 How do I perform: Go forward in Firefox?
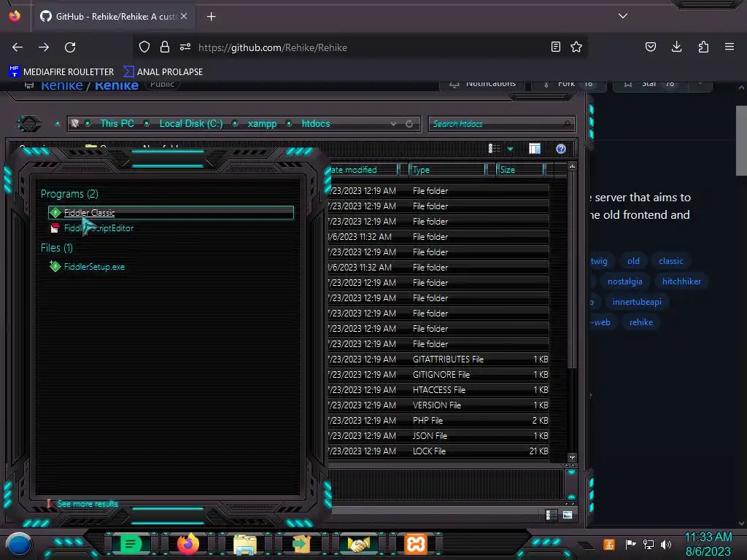click(44, 47)
